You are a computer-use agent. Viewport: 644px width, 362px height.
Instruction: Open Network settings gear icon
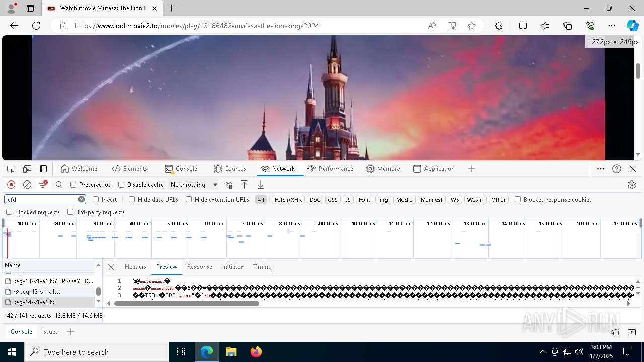pyautogui.click(x=632, y=185)
